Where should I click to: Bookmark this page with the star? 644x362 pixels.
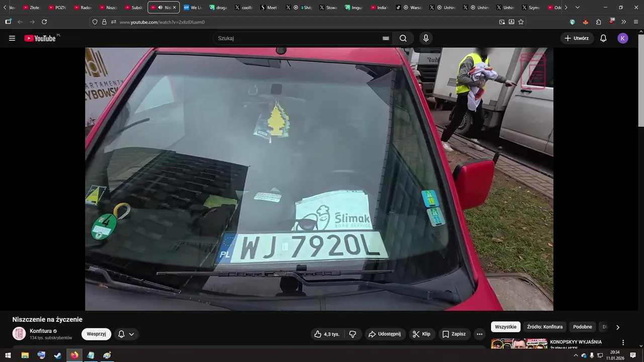(521, 22)
